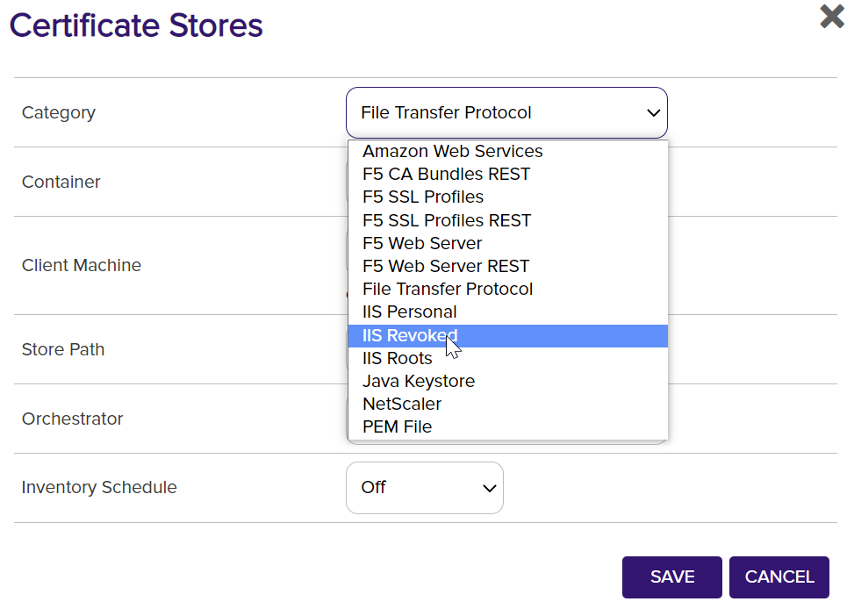Click the Category dropdown chevron arrow
Viewport: 854px width, 616px height.
tap(652, 113)
